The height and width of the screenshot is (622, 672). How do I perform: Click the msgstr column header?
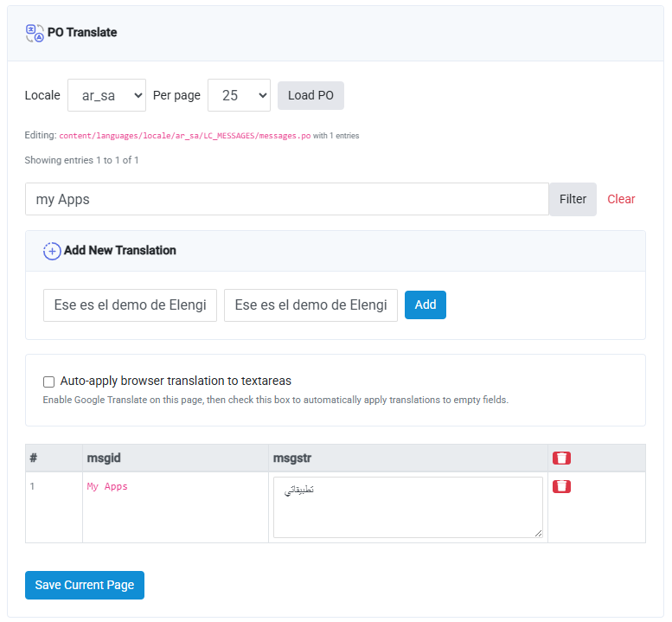(292, 458)
